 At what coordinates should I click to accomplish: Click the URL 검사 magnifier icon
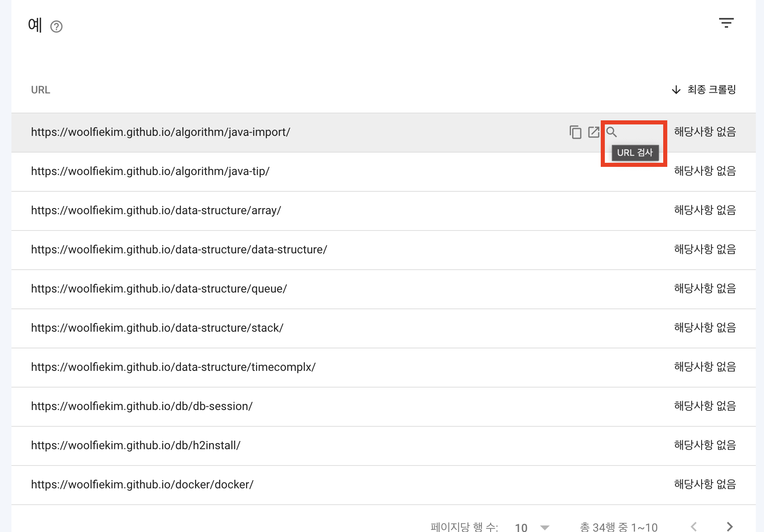click(x=611, y=132)
